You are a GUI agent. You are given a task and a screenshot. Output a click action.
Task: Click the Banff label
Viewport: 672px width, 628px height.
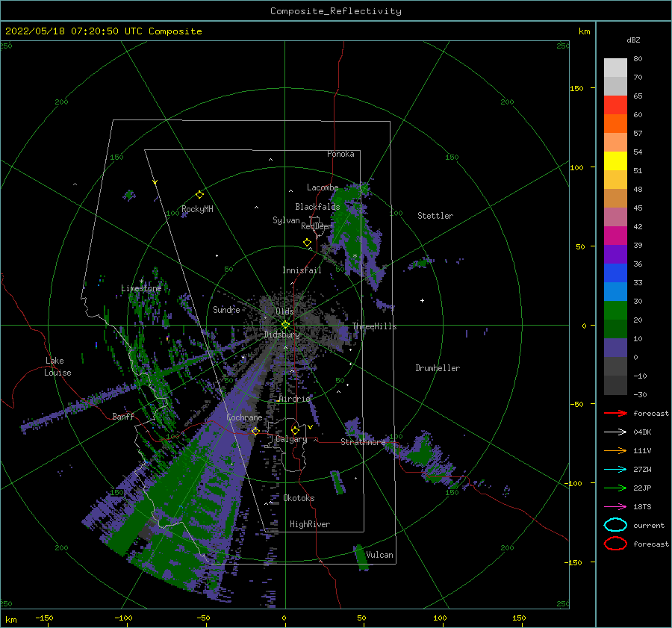coord(123,416)
